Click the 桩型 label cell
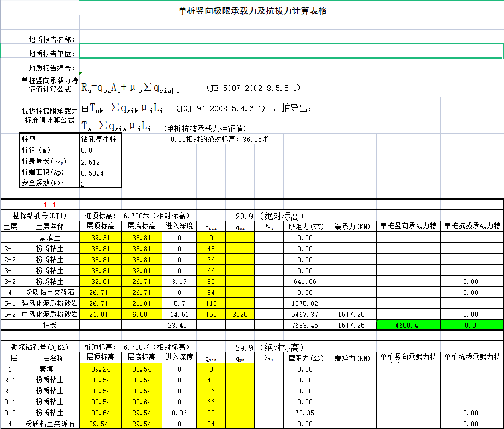The width and height of the screenshot is (504, 429). click(x=50, y=139)
